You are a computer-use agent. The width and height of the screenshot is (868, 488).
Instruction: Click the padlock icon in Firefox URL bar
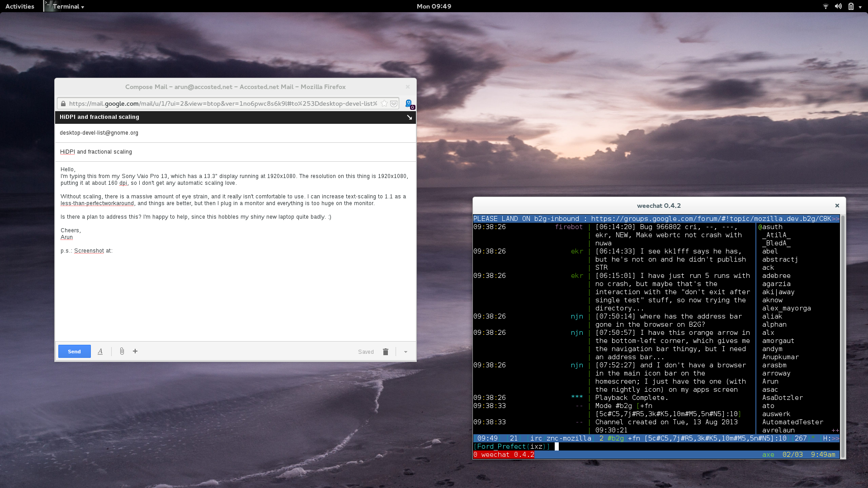(63, 103)
